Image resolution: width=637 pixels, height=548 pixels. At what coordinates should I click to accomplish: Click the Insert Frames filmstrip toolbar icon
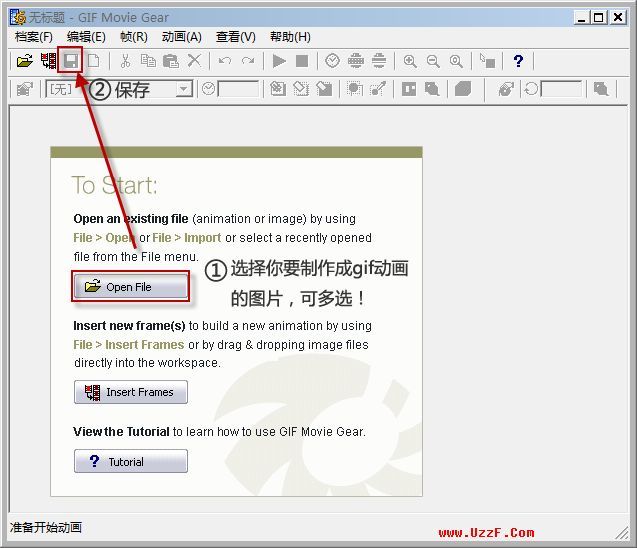(x=49, y=61)
